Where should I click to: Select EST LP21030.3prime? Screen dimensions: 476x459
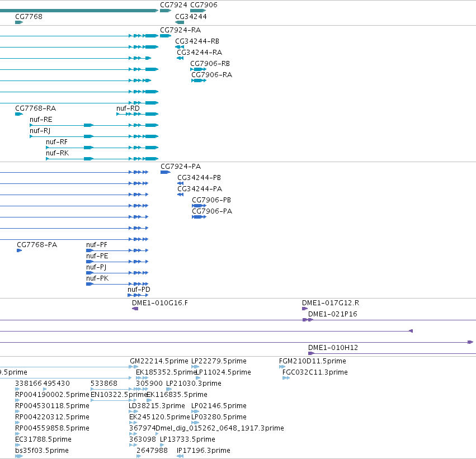194,384
